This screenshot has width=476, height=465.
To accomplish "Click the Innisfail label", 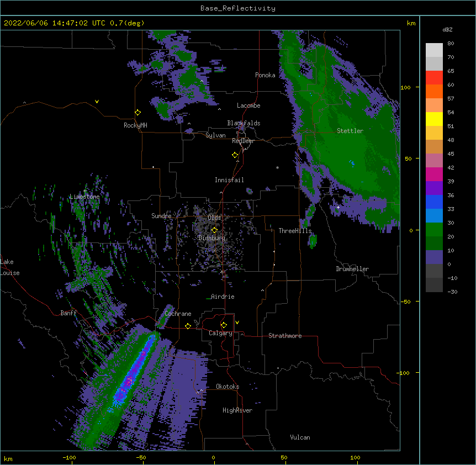I will click(229, 180).
